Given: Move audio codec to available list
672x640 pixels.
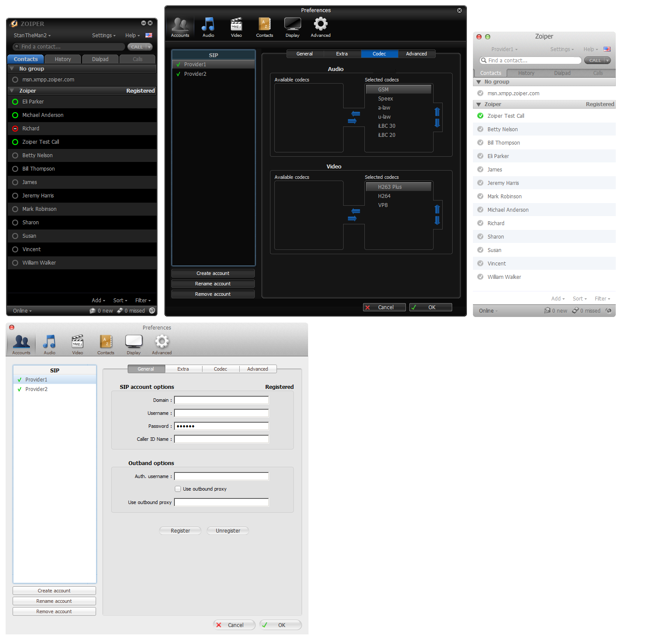Looking at the screenshot, I should click(x=356, y=113).
